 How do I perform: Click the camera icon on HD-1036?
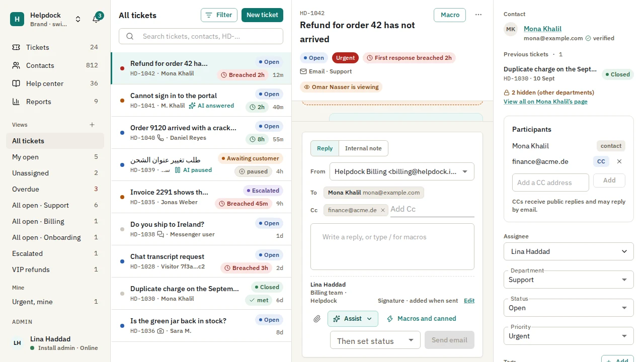coord(160,331)
